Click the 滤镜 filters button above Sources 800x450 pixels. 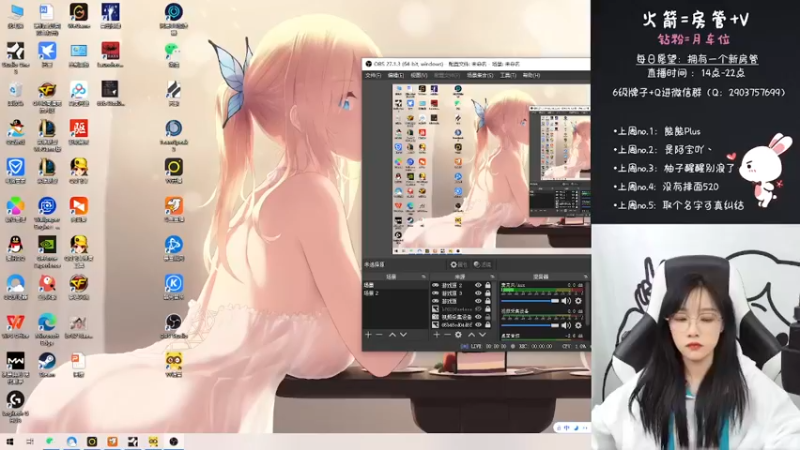tap(482, 264)
